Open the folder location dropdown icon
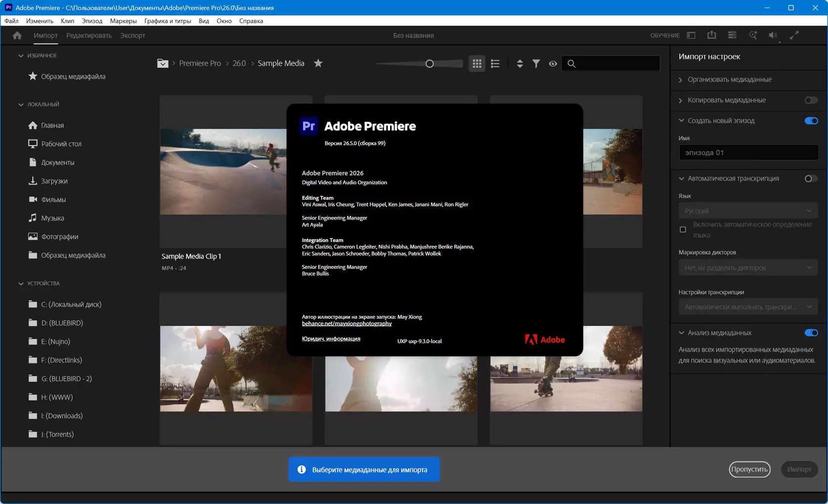828x504 pixels. tap(163, 63)
